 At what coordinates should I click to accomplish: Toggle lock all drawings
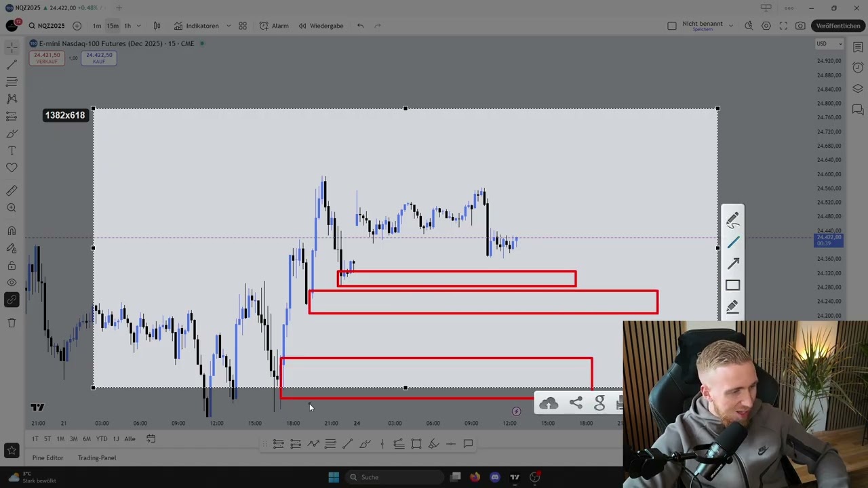coord(12,266)
